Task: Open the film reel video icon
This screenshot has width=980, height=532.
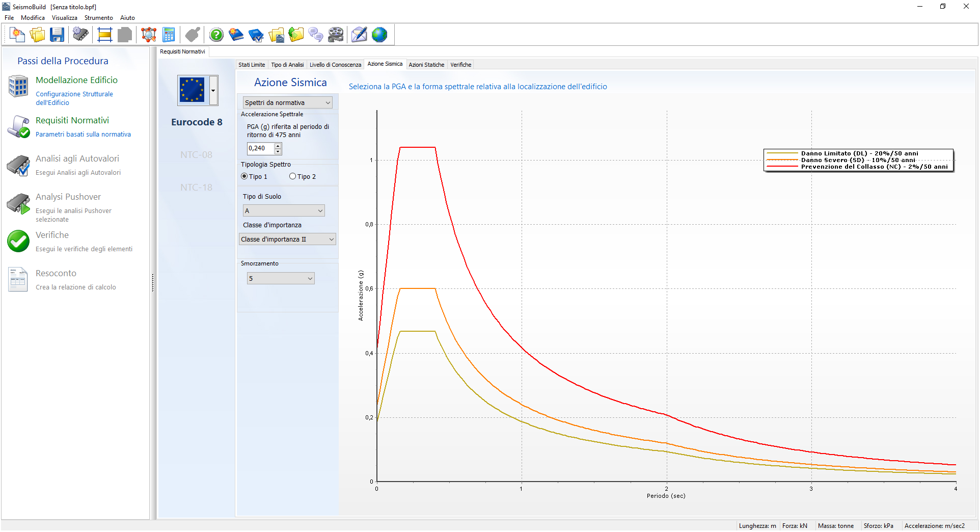Action: [336, 35]
